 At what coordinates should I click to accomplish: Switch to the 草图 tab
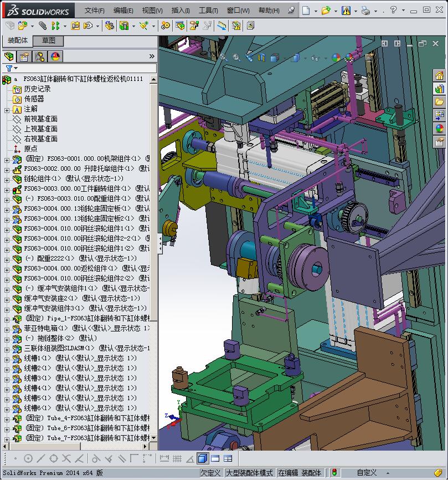[x=48, y=40]
